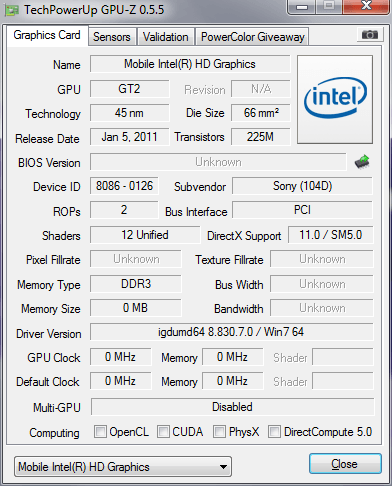Image resolution: width=392 pixels, height=486 pixels.
Task: Click the BIOS save chip icon
Action: coord(362,162)
